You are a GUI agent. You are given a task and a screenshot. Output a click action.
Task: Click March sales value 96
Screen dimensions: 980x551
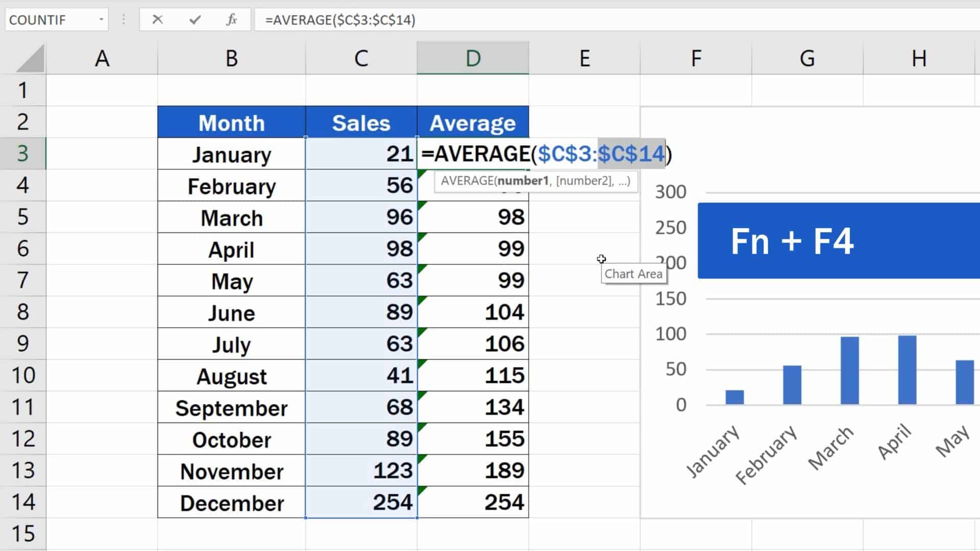tap(361, 217)
